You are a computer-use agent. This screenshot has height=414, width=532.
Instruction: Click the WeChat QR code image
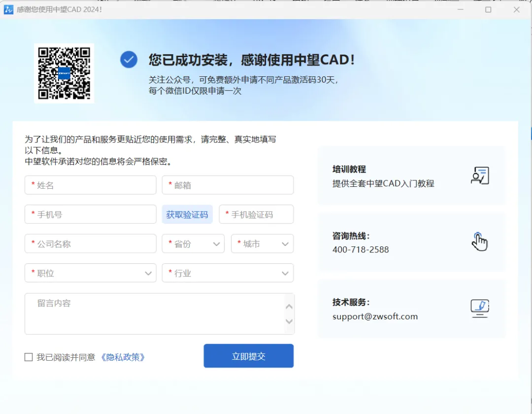pyautogui.click(x=64, y=73)
